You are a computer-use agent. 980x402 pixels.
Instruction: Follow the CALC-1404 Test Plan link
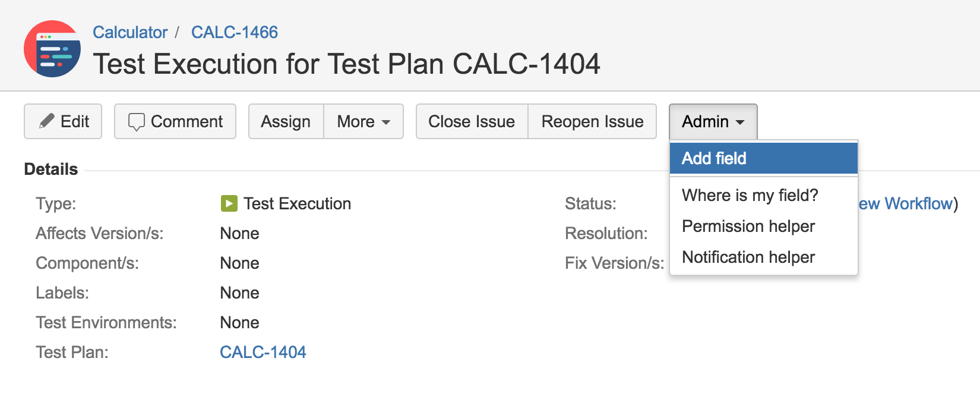tap(263, 352)
